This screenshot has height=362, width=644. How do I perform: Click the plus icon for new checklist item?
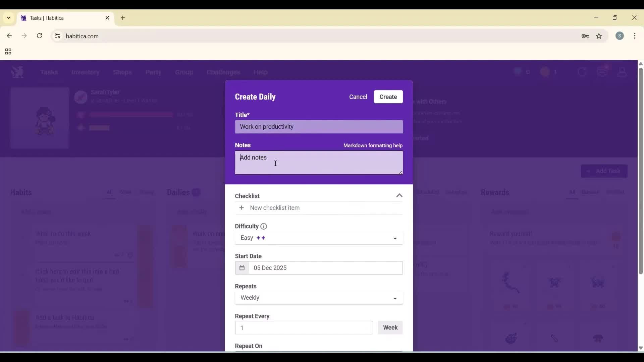(x=242, y=208)
